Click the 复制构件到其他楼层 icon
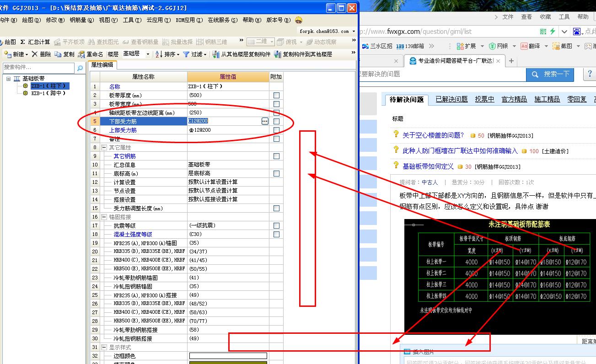Image resolution: width=596 pixels, height=364 pixels. click(278, 54)
